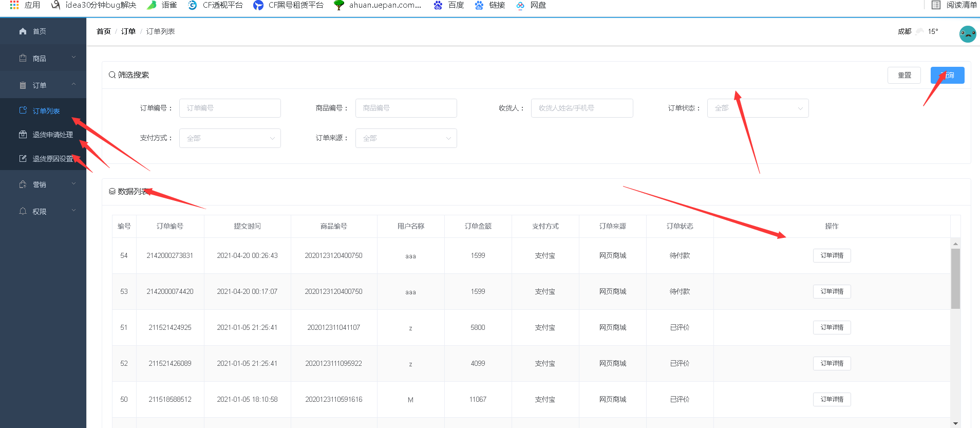Image resolution: width=980 pixels, height=428 pixels.
Task: Open the CF透视平台 bookmark icon
Action: (x=193, y=5)
